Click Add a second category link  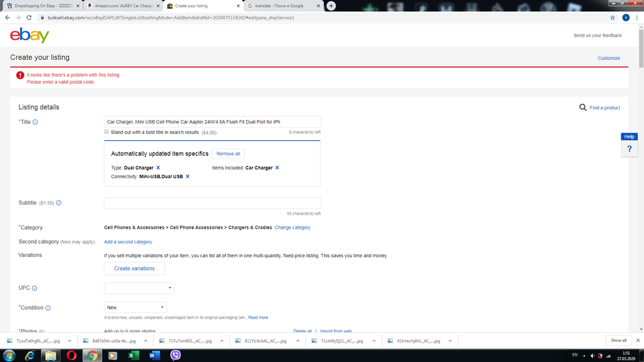(128, 242)
